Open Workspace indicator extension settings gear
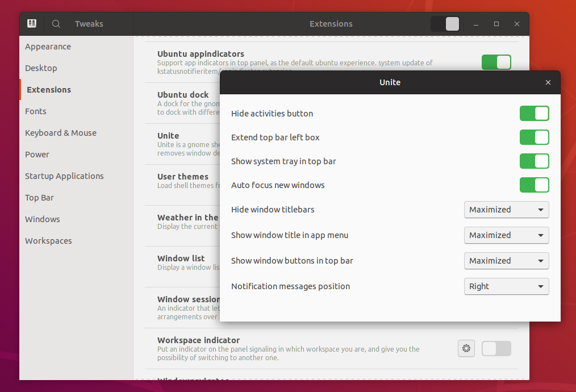Viewport: 576px width, 392px height. point(466,348)
